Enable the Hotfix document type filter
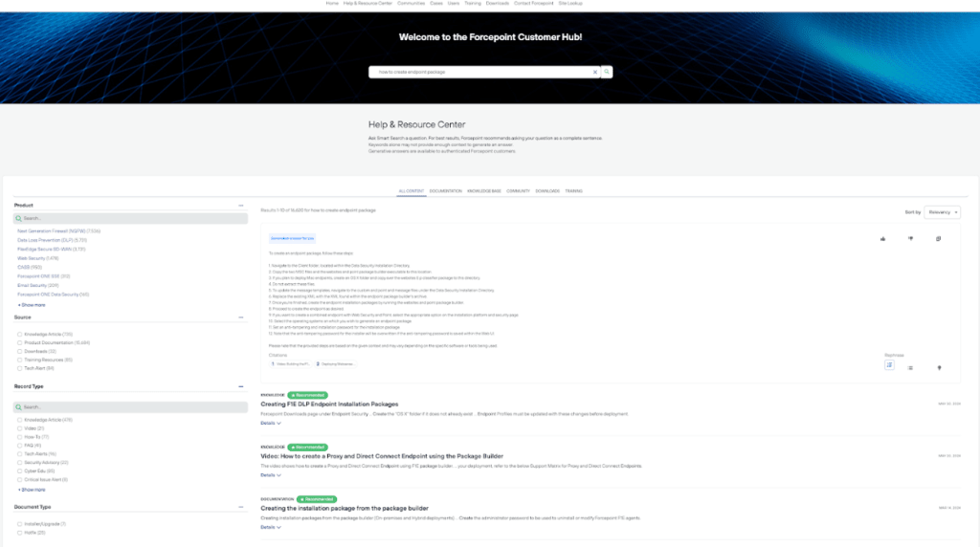Screen dimensions: 980x547 20,532
